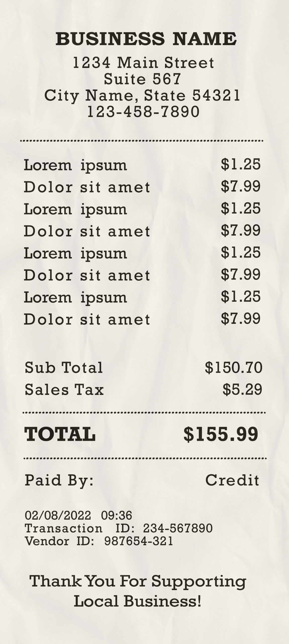Screen dimensions: 289x644
Task: Click the BUSINESS NAME header text
Action: (x=146, y=39)
